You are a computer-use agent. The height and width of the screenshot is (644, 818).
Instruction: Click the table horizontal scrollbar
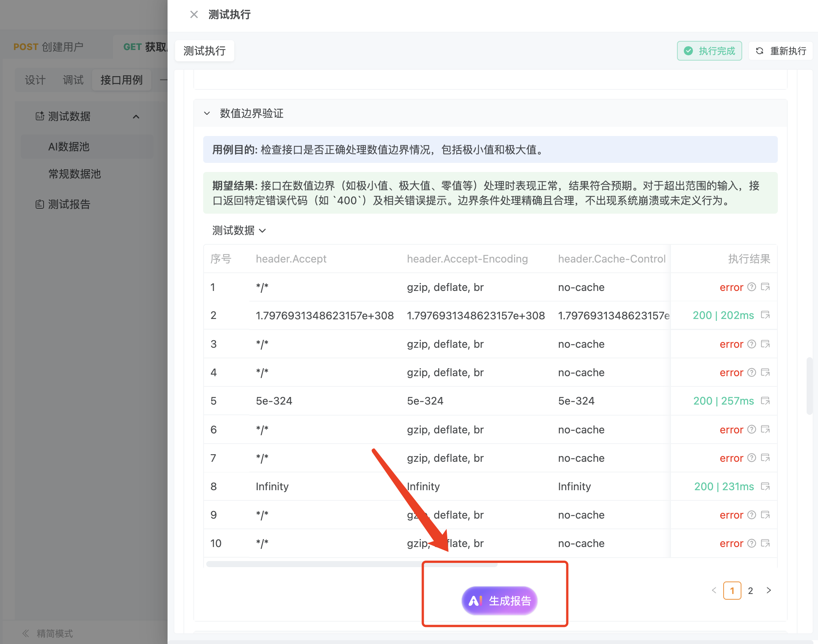tap(352, 564)
